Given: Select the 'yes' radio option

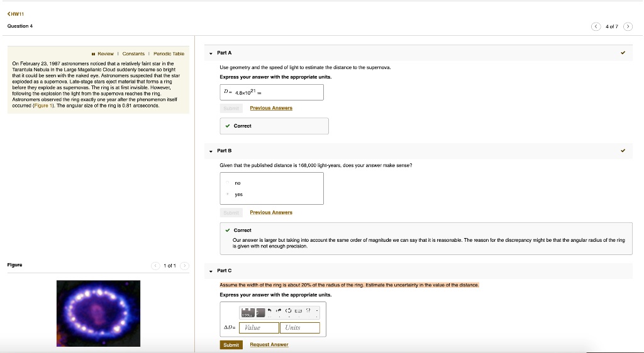Looking at the screenshot, I should pyautogui.click(x=228, y=194).
